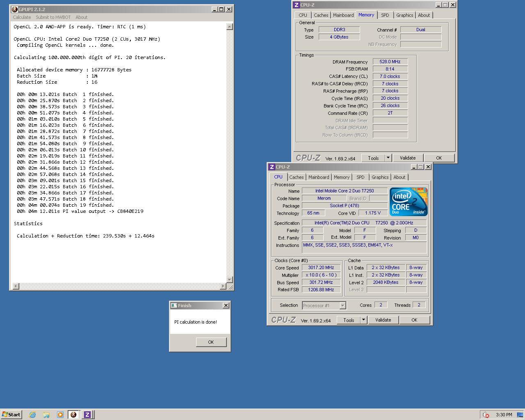Click the Intel Core 2 Duo logo
The width and height of the screenshot is (525, 420).
[409, 202]
